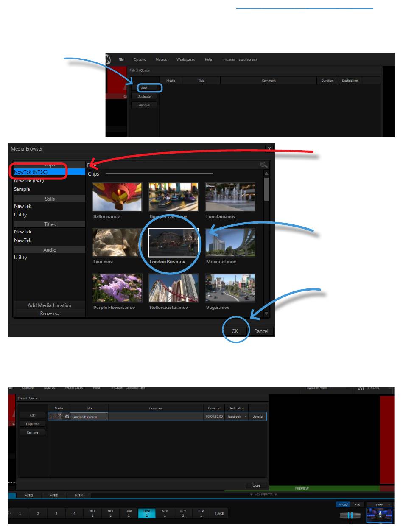Click Duplicate in the empty Publish Queue
This screenshot has height=532, width=403.
(144, 96)
